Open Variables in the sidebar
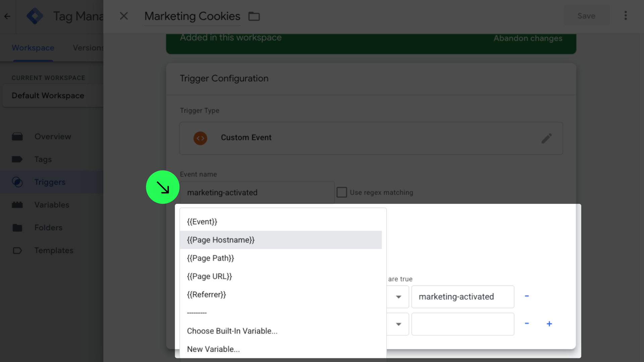The width and height of the screenshot is (644, 362). pyautogui.click(x=52, y=205)
